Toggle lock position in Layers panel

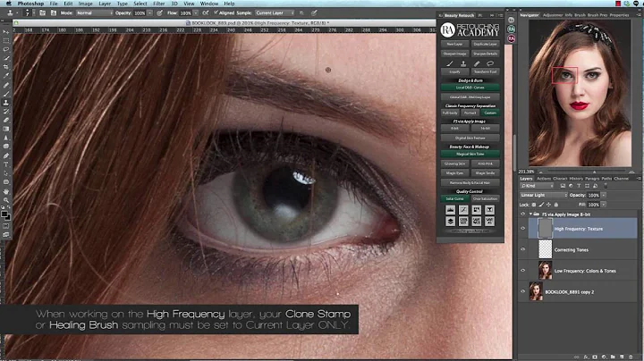548,205
